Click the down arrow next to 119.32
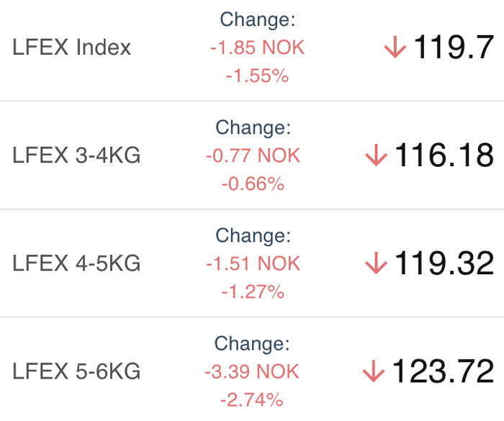 point(376,263)
